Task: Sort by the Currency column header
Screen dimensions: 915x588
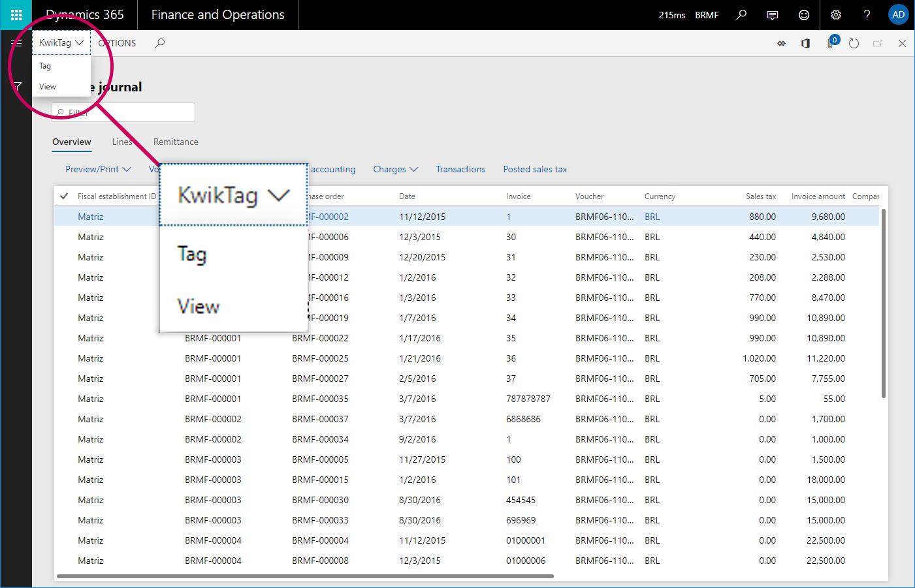Action: pos(660,196)
